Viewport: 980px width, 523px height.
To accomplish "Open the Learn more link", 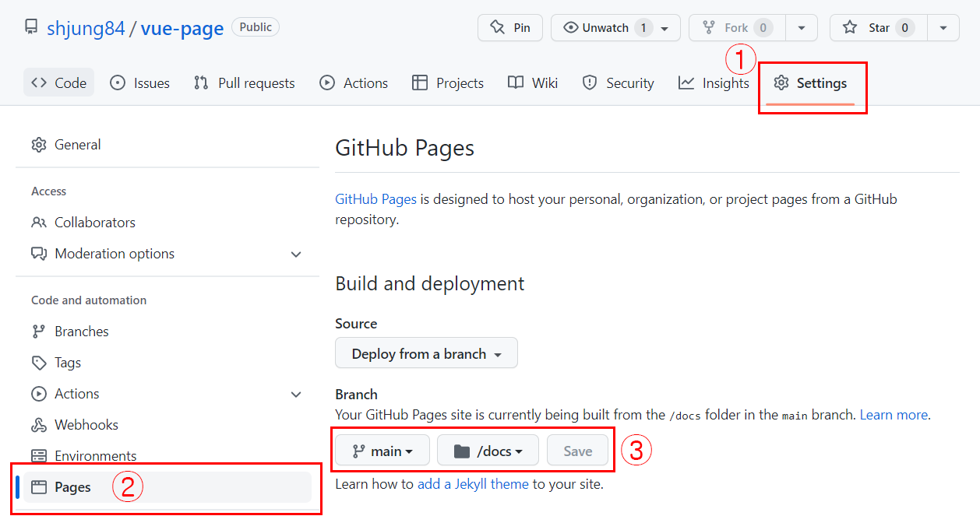I will (x=894, y=415).
